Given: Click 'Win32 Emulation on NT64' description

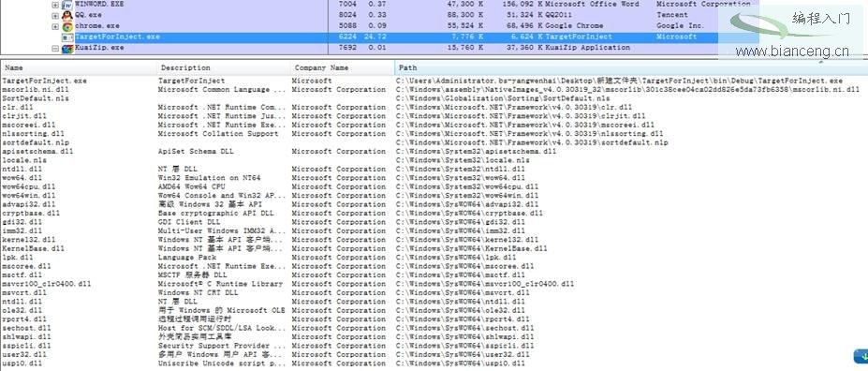Looking at the screenshot, I should pos(209,178).
